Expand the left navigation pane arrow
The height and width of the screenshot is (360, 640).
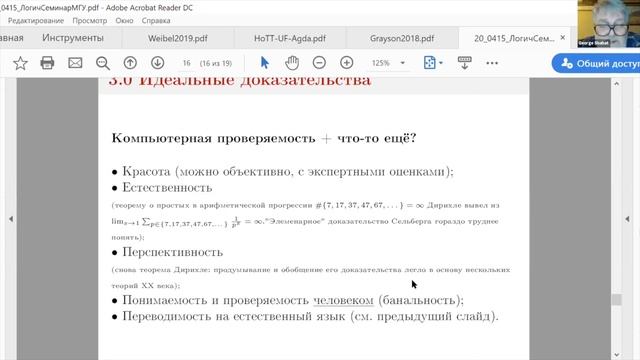(x=11, y=219)
